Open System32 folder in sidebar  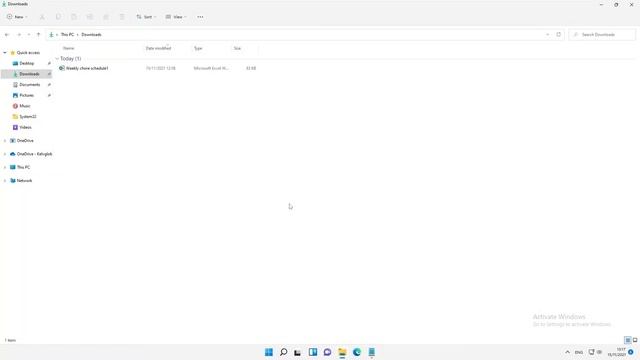(28, 116)
